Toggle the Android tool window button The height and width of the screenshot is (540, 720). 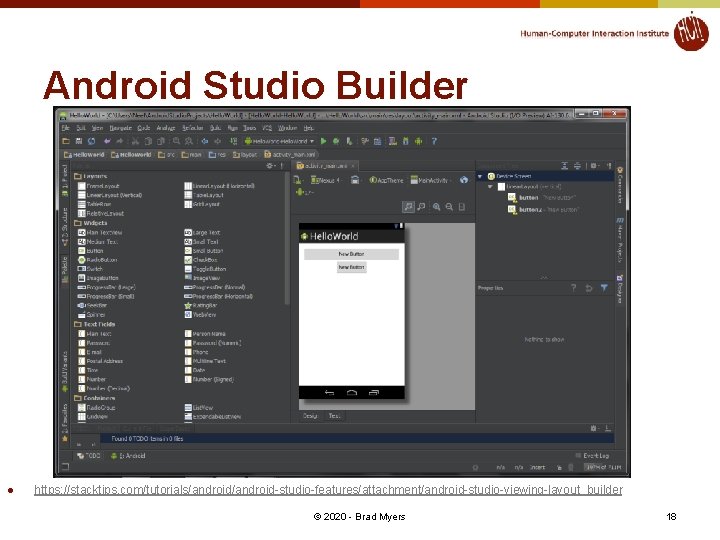pos(128,456)
